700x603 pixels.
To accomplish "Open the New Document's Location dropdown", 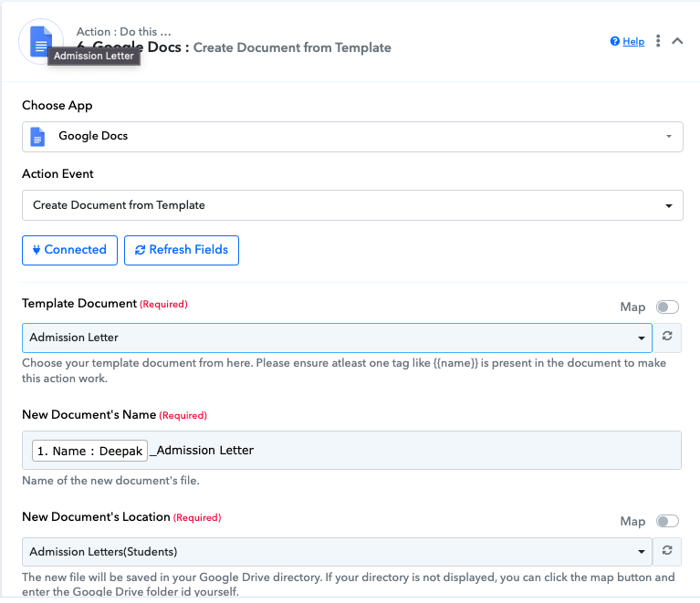I will 337,552.
